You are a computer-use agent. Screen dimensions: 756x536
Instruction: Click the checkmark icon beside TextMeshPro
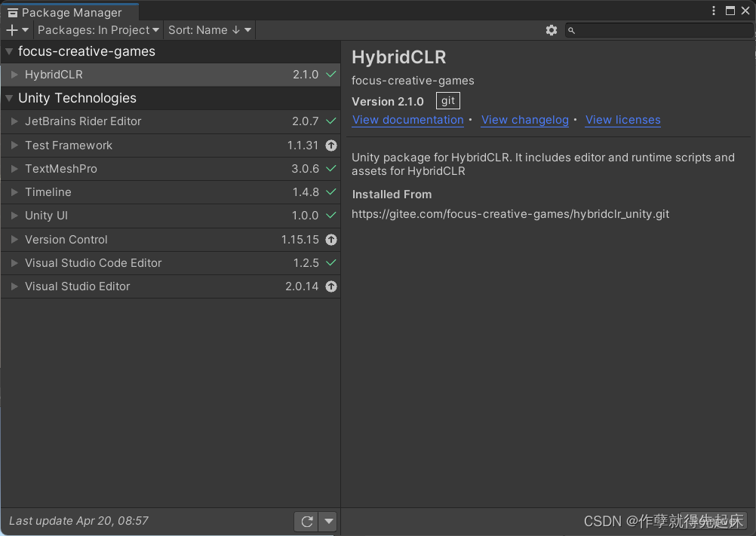[x=331, y=169]
